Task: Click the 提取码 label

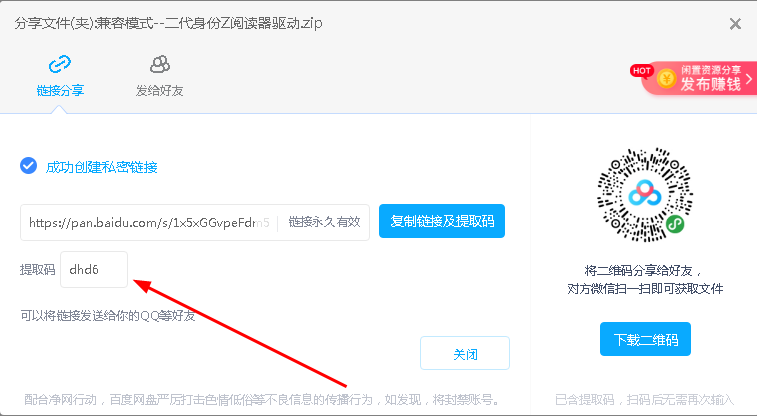Action: coord(37,270)
